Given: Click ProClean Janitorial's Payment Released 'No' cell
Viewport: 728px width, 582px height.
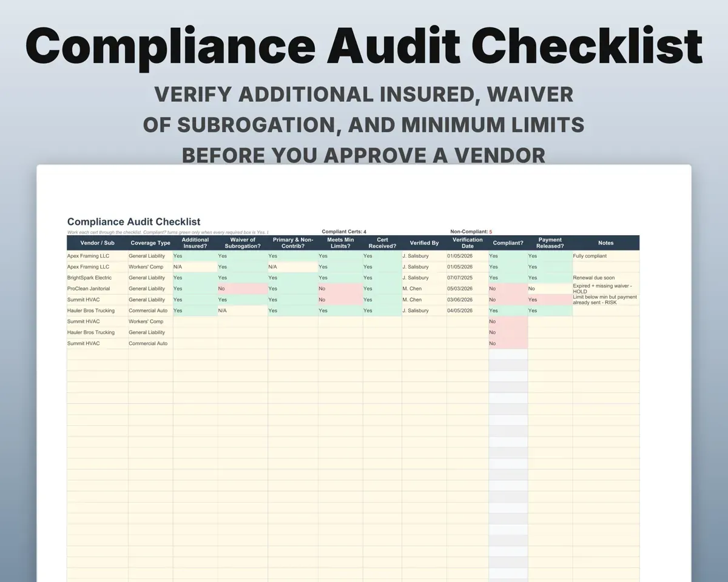Looking at the screenshot, I should (550, 289).
